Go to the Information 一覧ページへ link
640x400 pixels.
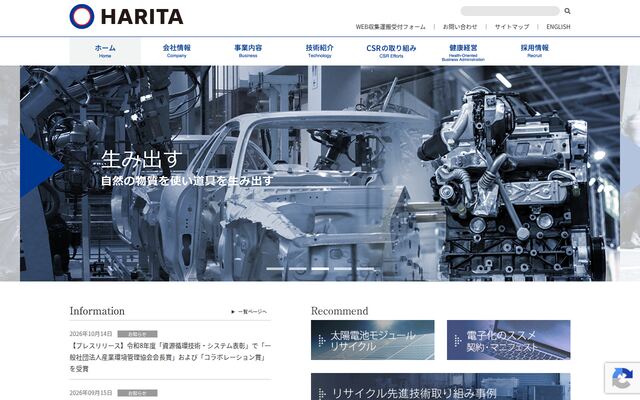[249, 312]
